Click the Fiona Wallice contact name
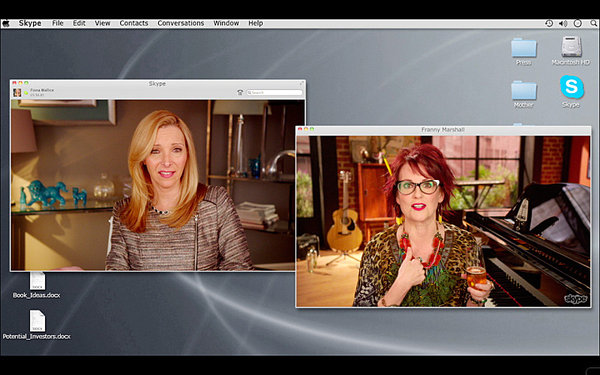Viewport: 600px width, 375px height. pos(42,90)
